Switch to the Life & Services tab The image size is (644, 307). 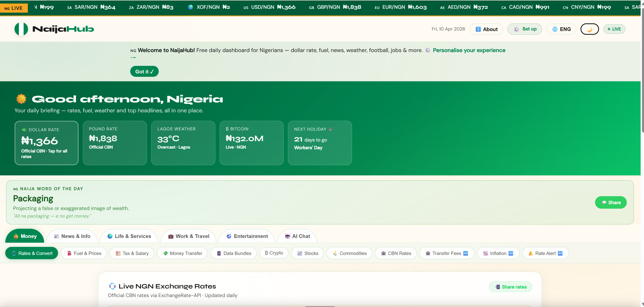pos(129,236)
